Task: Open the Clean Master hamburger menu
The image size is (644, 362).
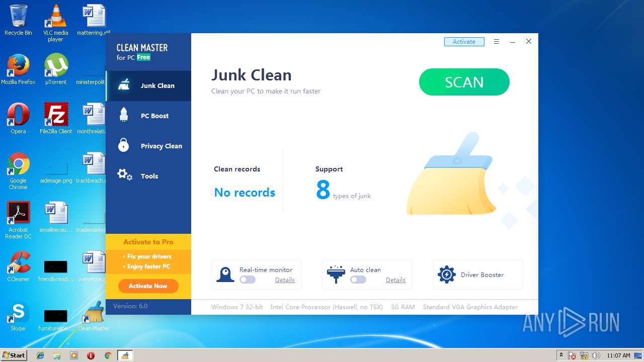Action: pyautogui.click(x=497, y=42)
